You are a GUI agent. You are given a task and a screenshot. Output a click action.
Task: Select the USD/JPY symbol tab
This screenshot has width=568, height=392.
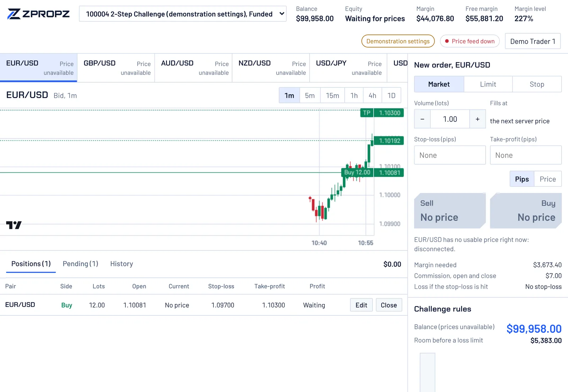348,68
